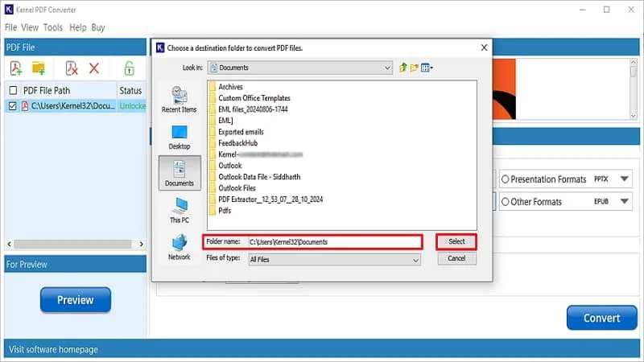Select the EML files_20240806-1744 folder

tap(253, 109)
